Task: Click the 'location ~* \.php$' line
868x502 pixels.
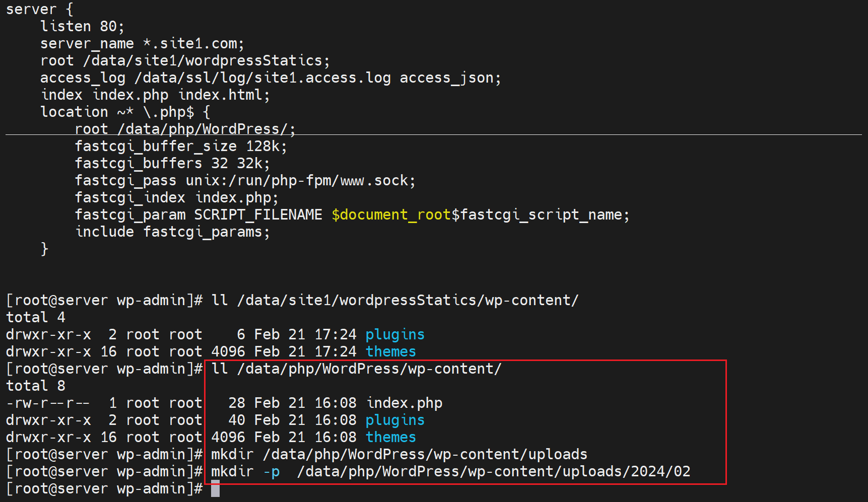Action: click(x=125, y=112)
